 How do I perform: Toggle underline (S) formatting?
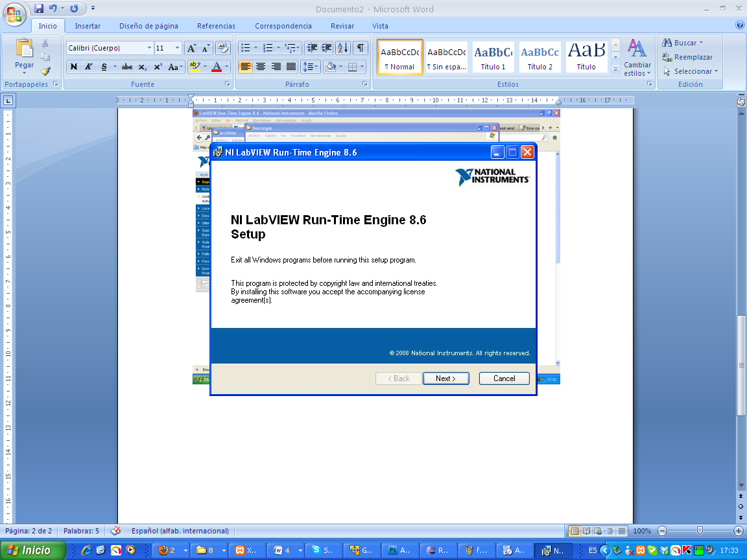(104, 67)
